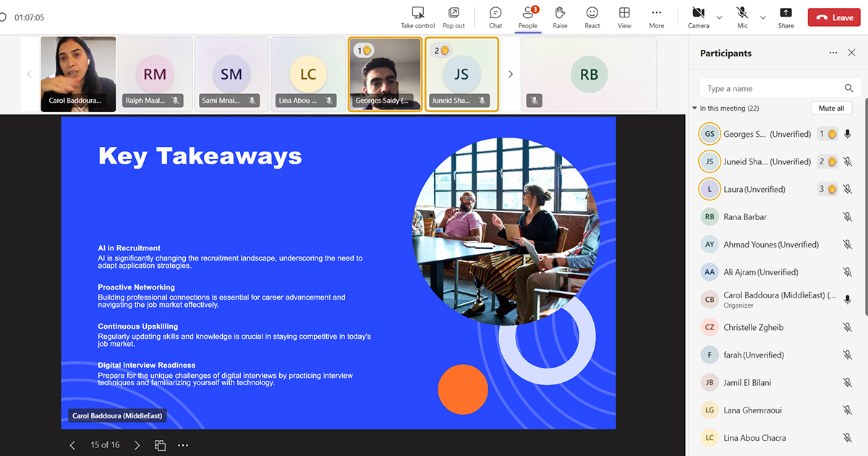Click the muted mic icon on Juneid's tile

(x=482, y=101)
